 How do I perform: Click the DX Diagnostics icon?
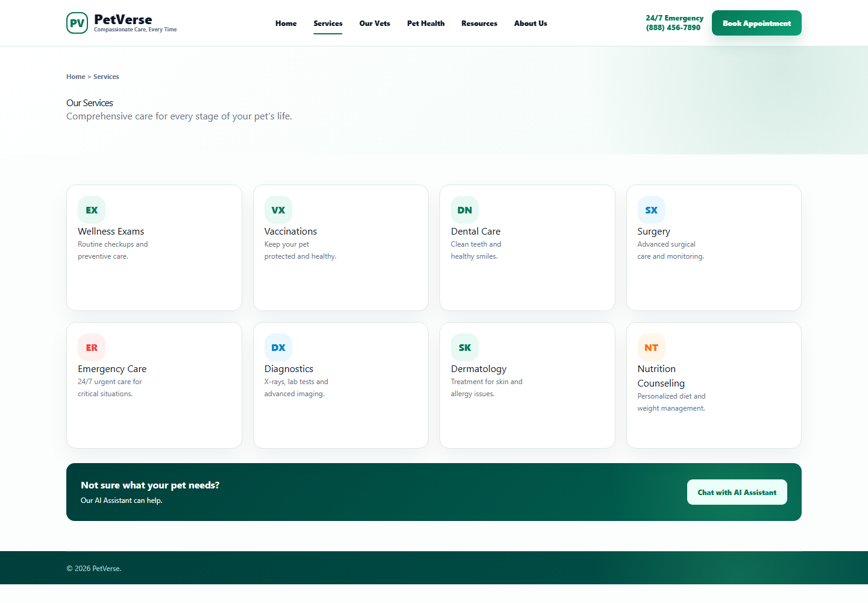tap(278, 347)
